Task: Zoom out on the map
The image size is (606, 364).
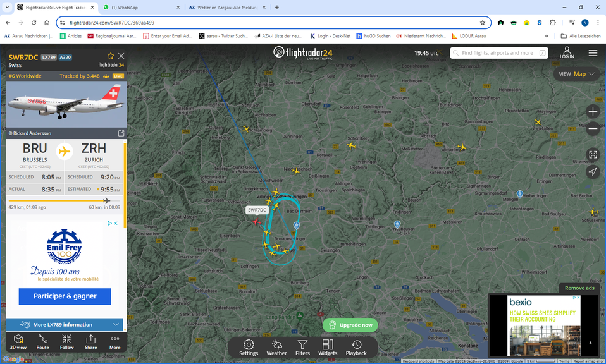Action: click(593, 128)
